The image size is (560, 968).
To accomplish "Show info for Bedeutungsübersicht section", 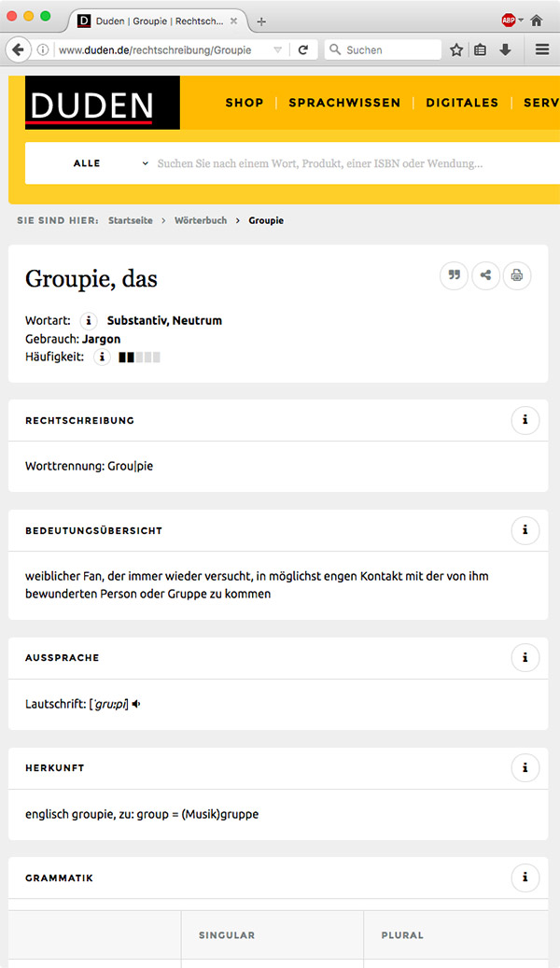I will pyautogui.click(x=525, y=530).
